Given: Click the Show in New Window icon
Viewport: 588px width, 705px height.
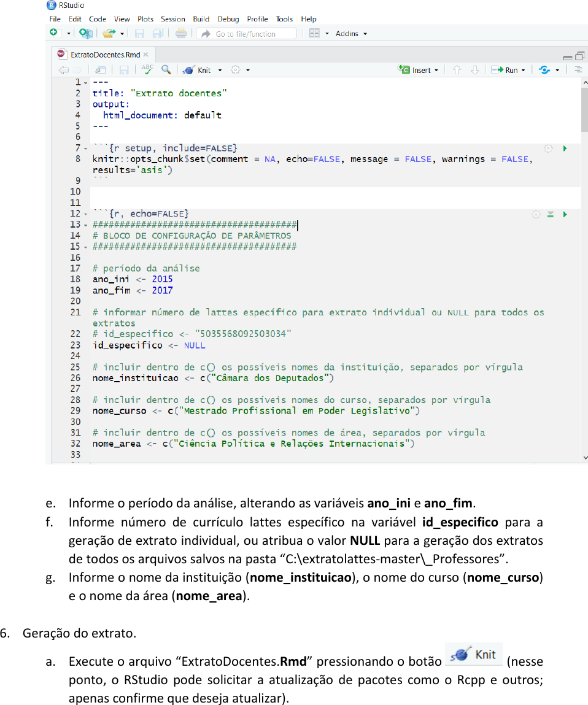Looking at the screenshot, I should coord(100,70).
